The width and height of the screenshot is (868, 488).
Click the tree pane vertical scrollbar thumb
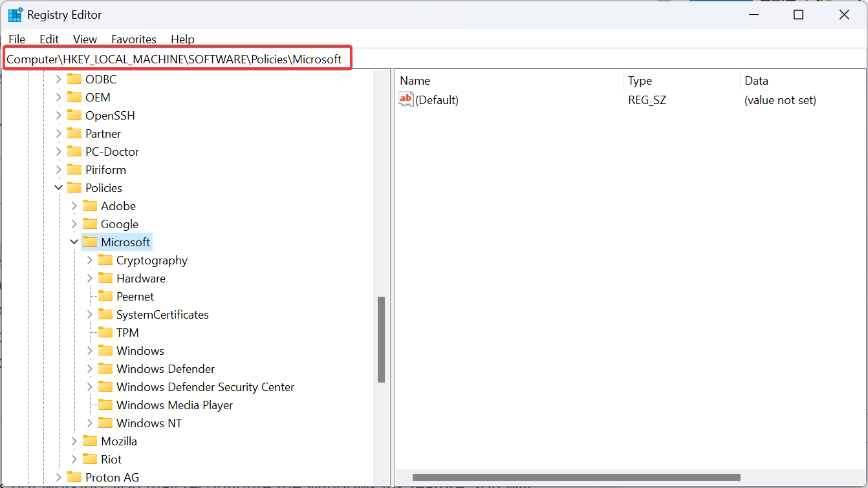coord(381,339)
